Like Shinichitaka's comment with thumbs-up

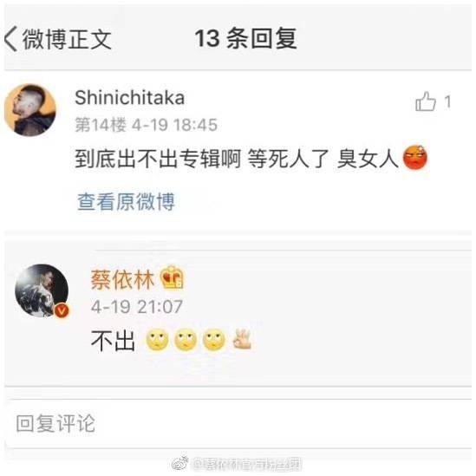pos(426,101)
